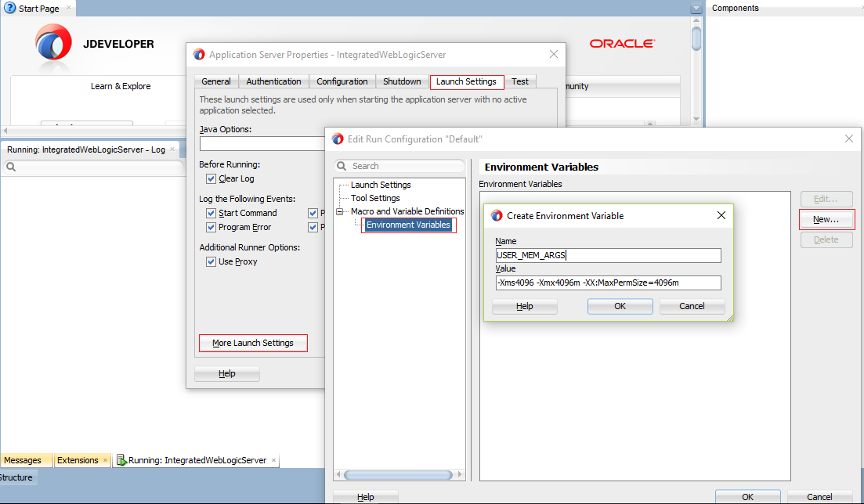Click the Value field with -Xms4096 arguments

609,283
